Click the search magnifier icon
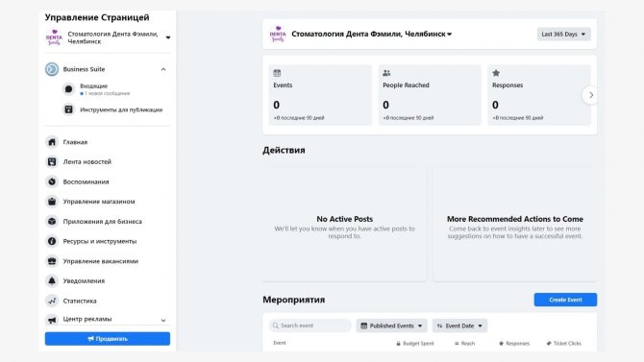Viewport: 644px width, 362px height. click(276, 326)
